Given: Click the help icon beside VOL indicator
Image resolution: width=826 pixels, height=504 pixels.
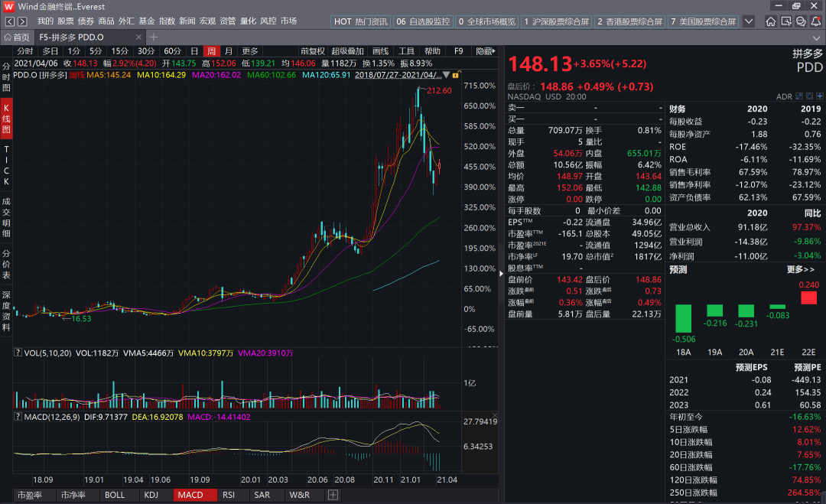Looking at the screenshot, I should (x=18, y=353).
